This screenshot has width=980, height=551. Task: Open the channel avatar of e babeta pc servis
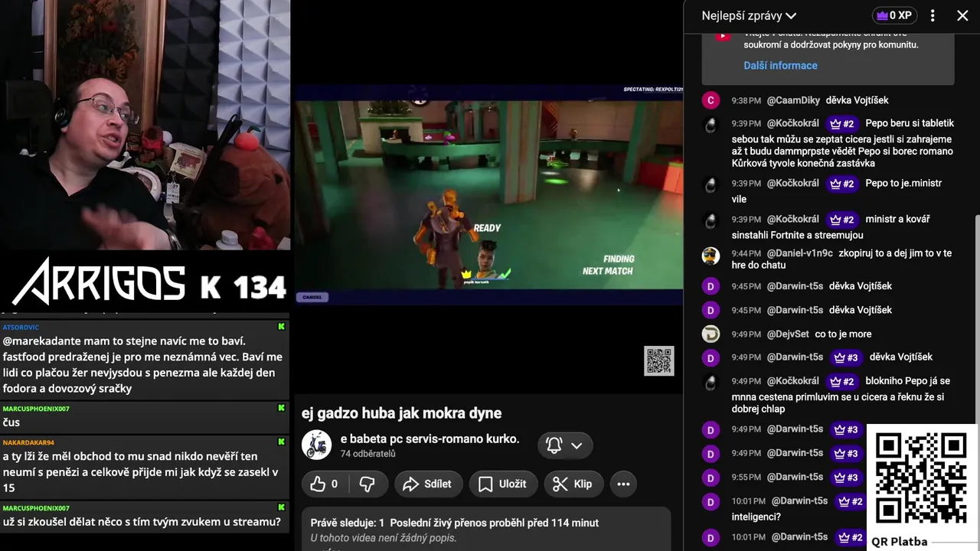pos(316,445)
